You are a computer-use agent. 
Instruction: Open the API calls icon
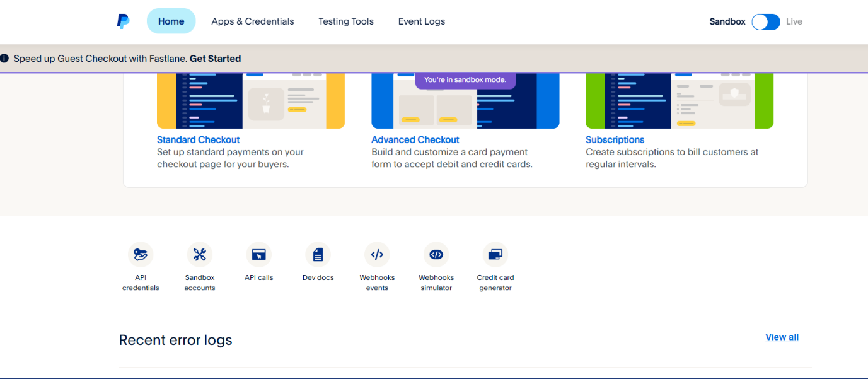coord(259,255)
